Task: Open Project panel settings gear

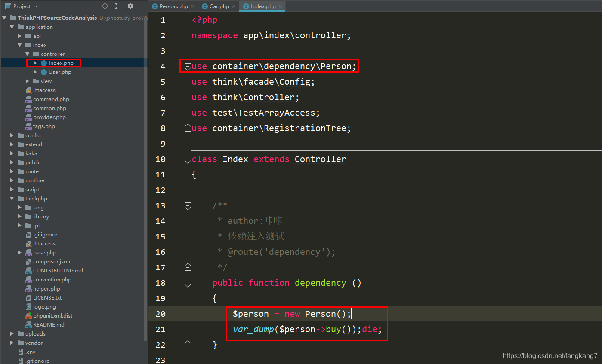Action: point(130,6)
